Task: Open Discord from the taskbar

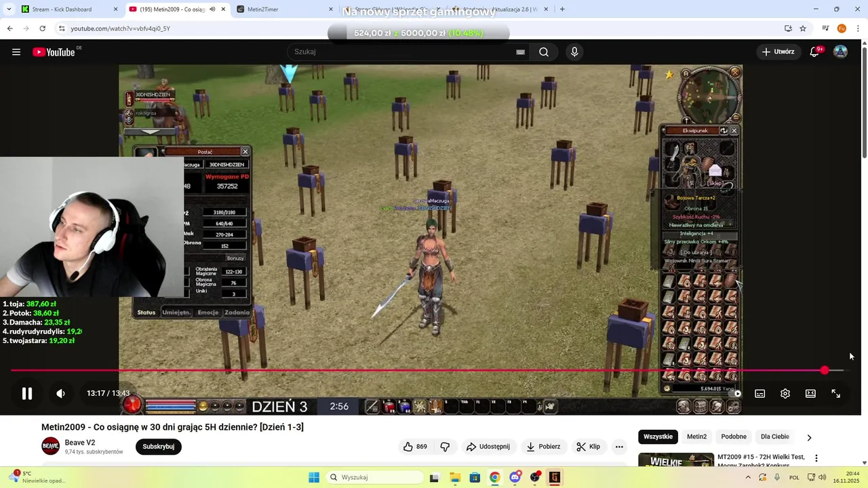Action: [x=515, y=478]
